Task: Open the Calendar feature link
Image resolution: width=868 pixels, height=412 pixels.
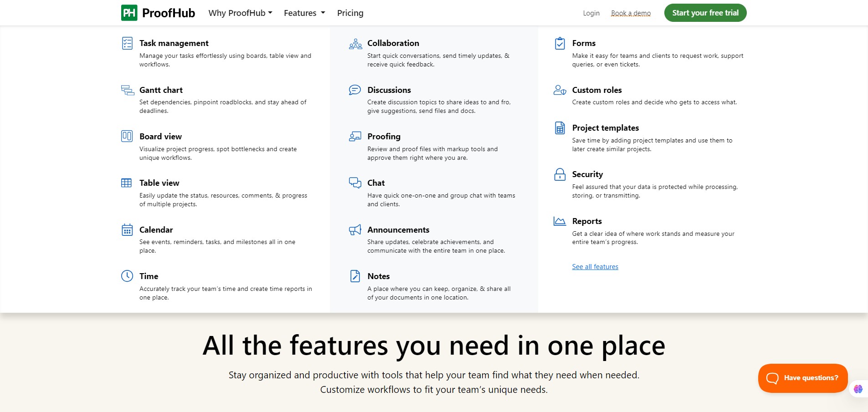Action: 156,229
